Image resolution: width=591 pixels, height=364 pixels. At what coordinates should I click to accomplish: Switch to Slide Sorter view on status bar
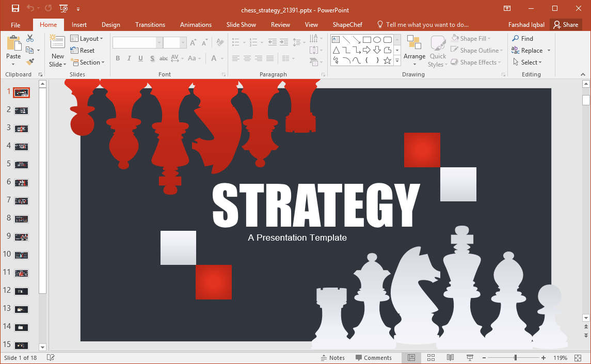[x=430, y=357]
